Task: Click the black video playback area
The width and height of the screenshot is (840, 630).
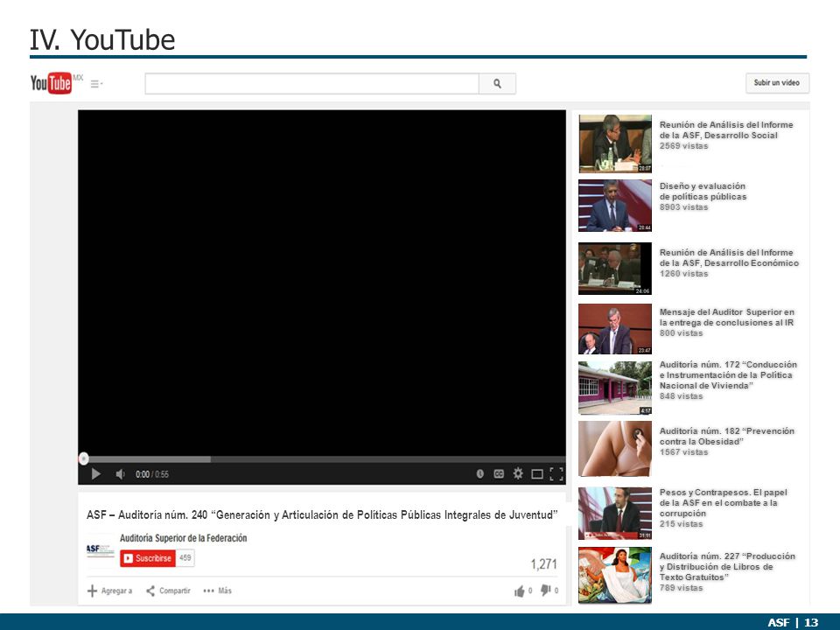Action: tap(322, 283)
